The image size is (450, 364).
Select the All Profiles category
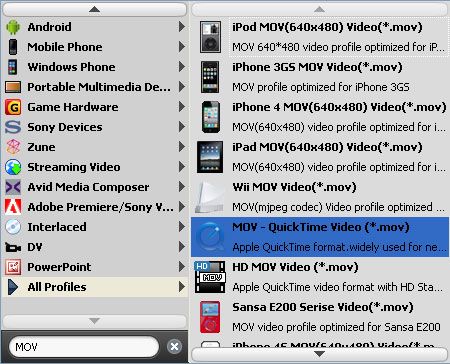(x=95, y=287)
